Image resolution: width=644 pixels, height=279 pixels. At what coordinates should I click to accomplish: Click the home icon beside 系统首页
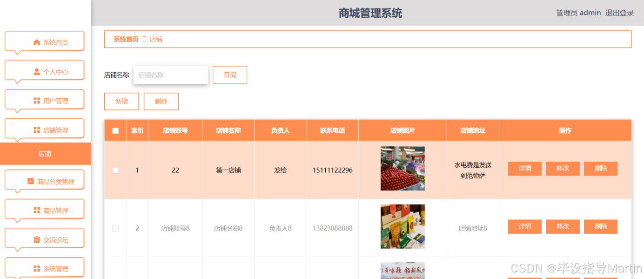click(x=37, y=42)
